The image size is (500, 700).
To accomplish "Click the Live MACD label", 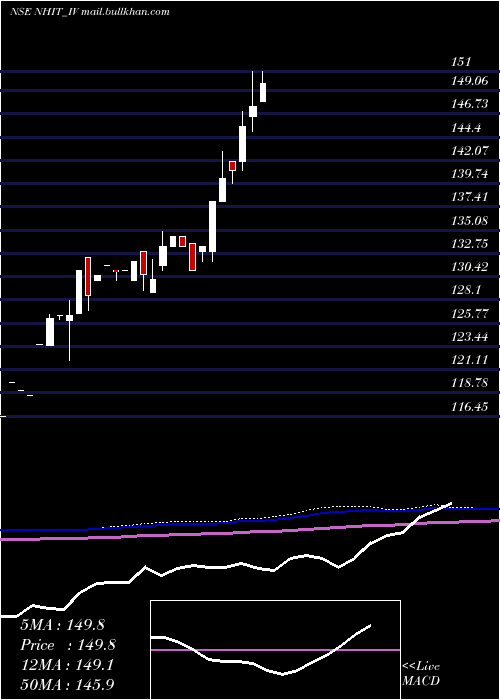I will pos(421,673).
